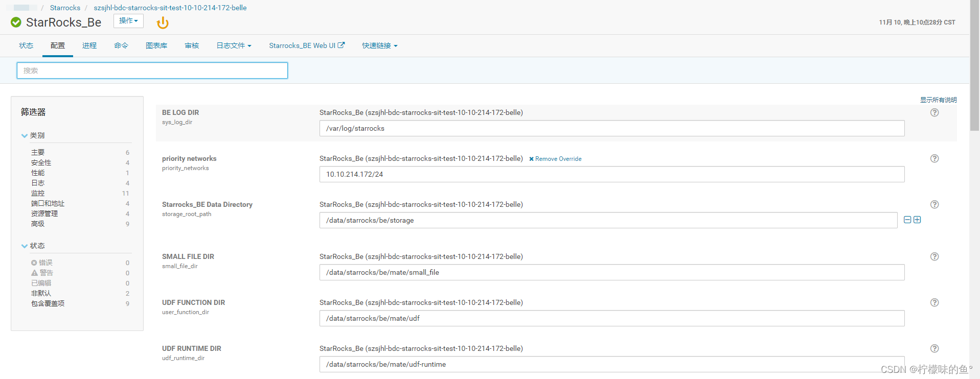Open the 日志文件 dropdown menu
This screenshot has height=379, width=980.
point(234,45)
